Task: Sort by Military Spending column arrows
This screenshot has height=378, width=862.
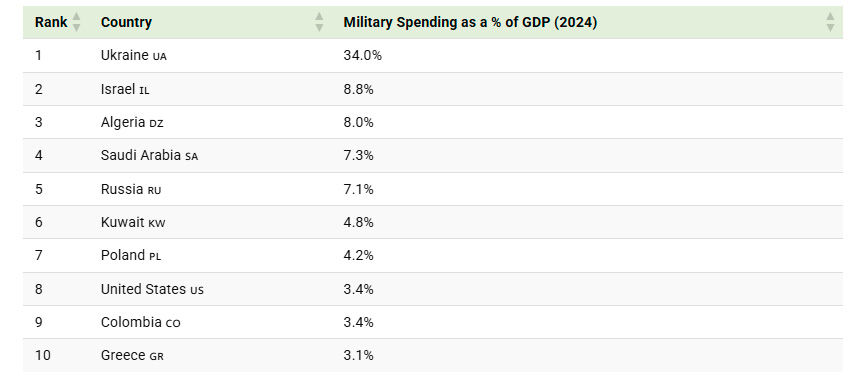Action: [x=830, y=22]
